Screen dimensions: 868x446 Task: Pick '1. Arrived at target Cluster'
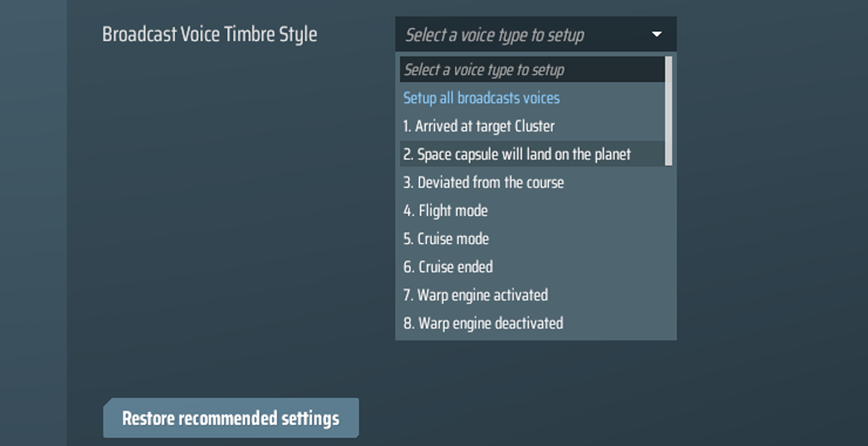(478, 126)
